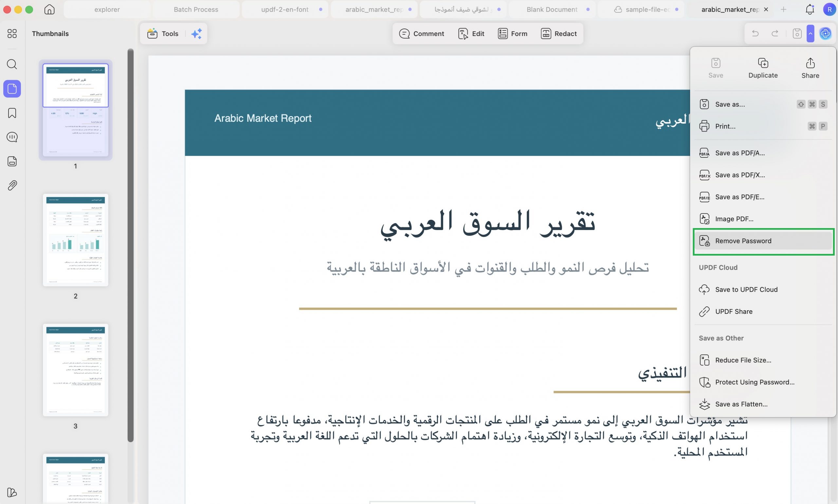Open the Tools menu
This screenshot has height=504, width=838.
(x=163, y=34)
